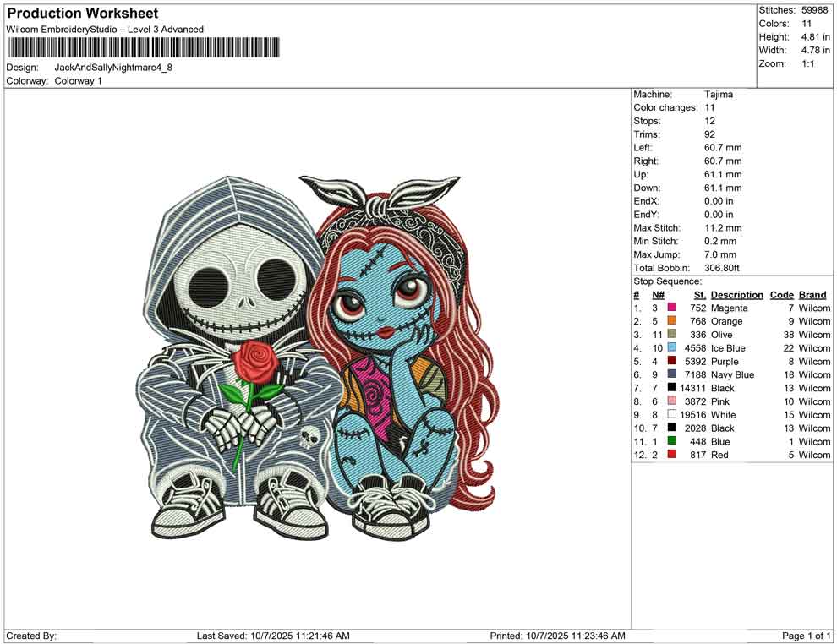Click the trims value '92'
Image resolution: width=837 pixels, height=644 pixels.
709,134
